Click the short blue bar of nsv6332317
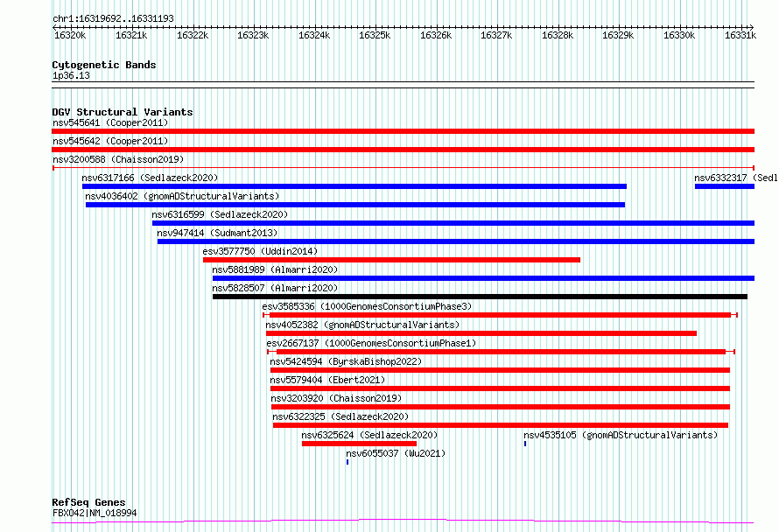The width and height of the screenshot is (779, 532). (x=725, y=186)
